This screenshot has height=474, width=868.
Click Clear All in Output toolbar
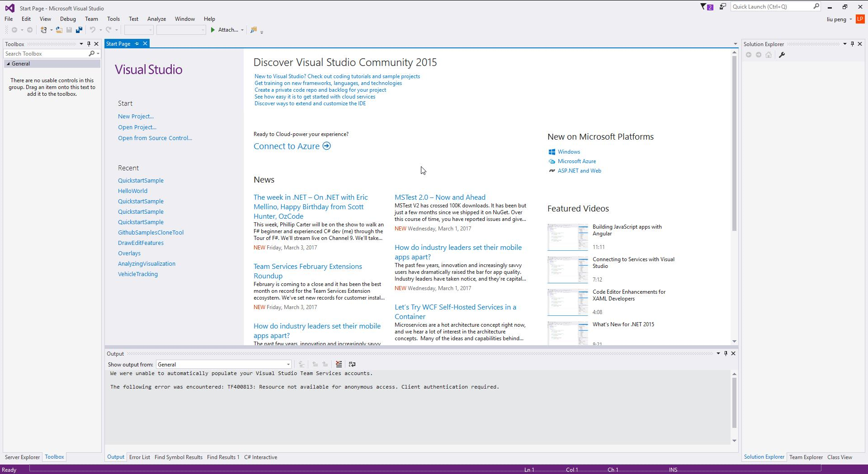pyautogui.click(x=339, y=364)
